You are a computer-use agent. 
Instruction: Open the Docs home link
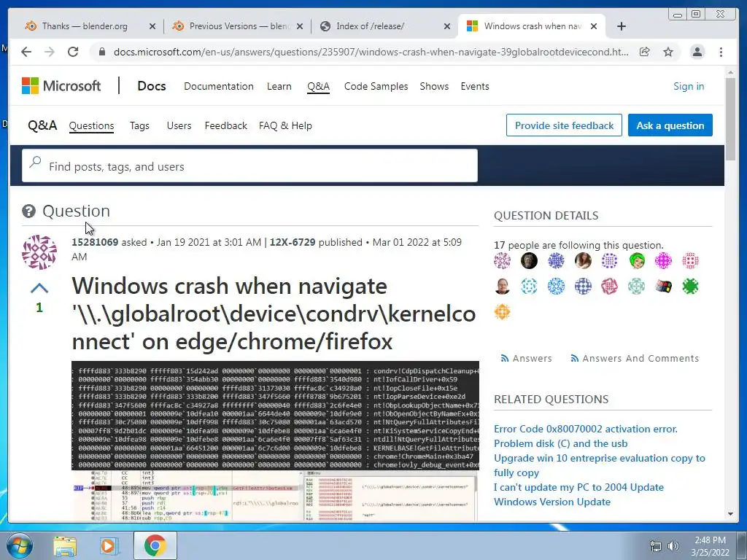tap(152, 86)
